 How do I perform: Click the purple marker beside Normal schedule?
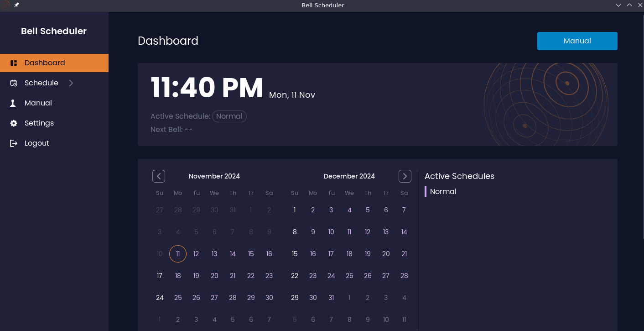coord(426,192)
